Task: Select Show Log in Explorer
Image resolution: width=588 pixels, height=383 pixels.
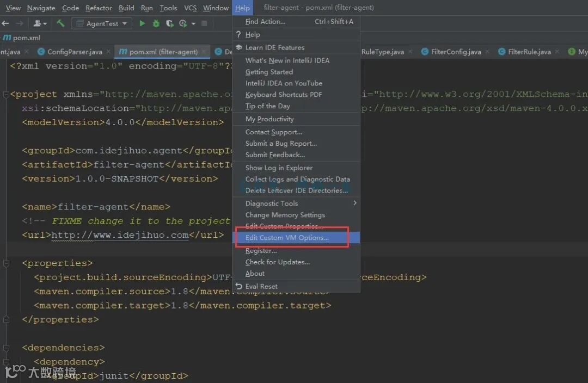Action: point(296,168)
